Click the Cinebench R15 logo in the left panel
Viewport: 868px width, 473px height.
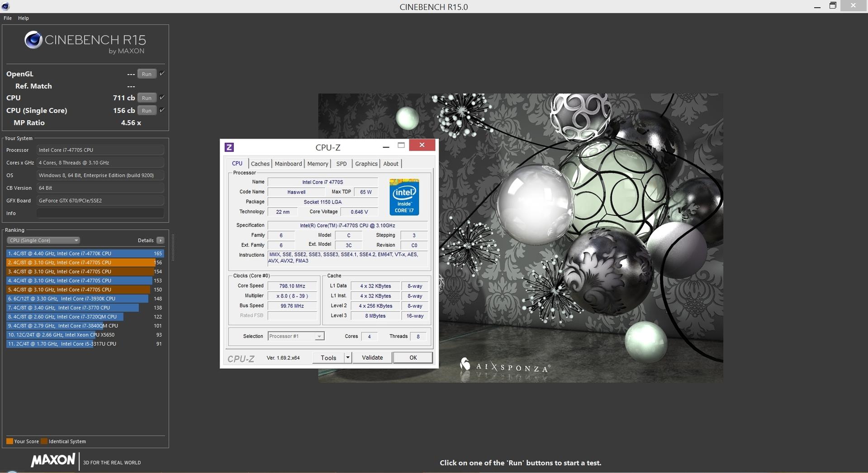(85, 43)
